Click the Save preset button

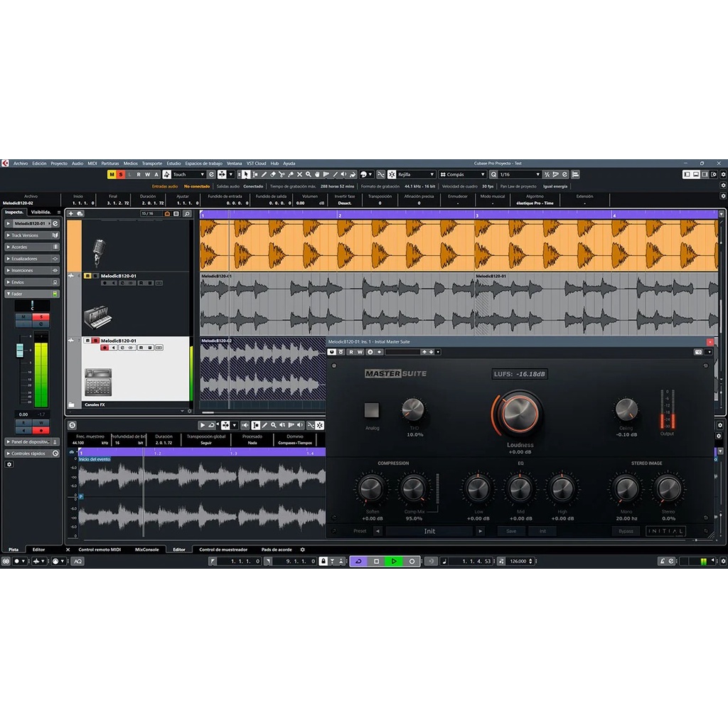(x=511, y=531)
